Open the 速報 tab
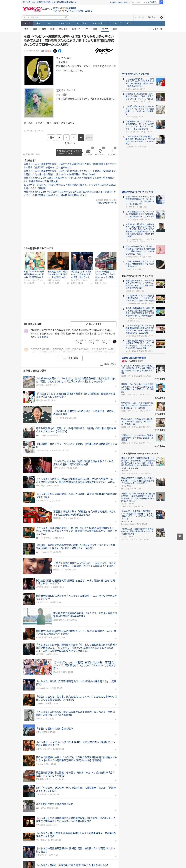Image resolution: width=186 pixels, height=868 pixels. (38, 23)
